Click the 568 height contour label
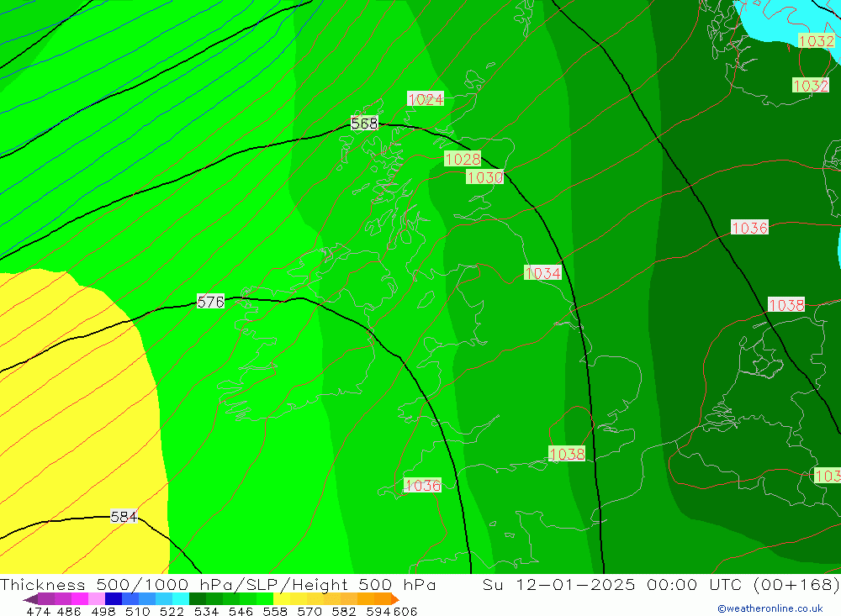 [364, 124]
